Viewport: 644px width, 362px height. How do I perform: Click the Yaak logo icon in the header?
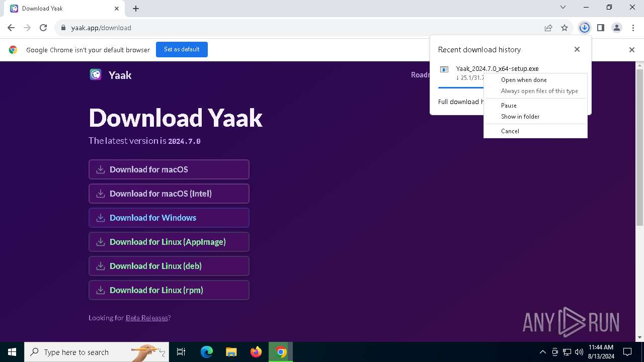[96, 75]
